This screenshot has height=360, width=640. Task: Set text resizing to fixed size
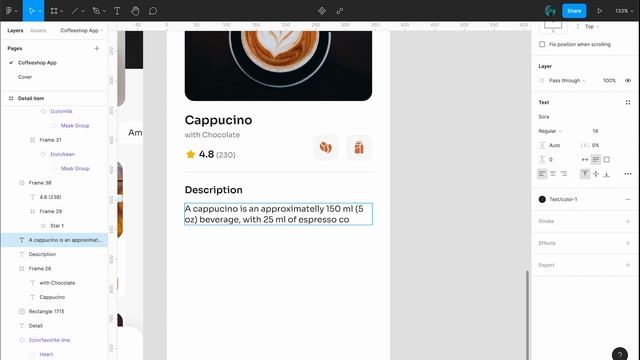(607, 160)
